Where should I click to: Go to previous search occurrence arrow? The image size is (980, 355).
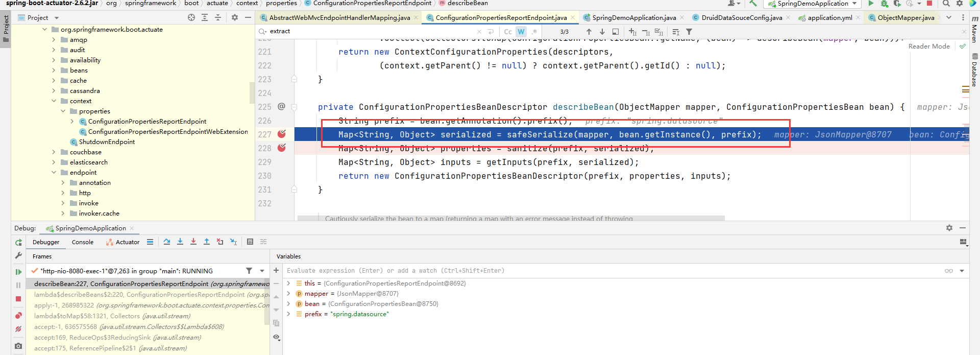point(589,32)
